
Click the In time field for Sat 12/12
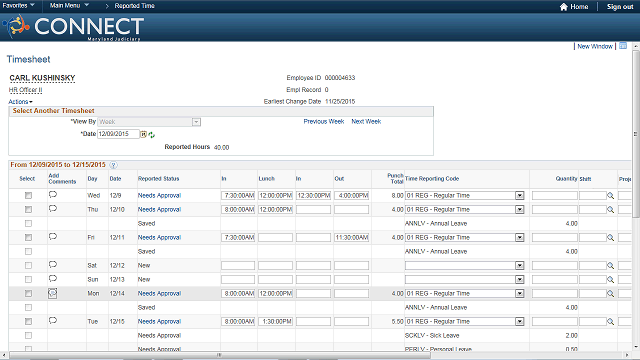[238, 266]
